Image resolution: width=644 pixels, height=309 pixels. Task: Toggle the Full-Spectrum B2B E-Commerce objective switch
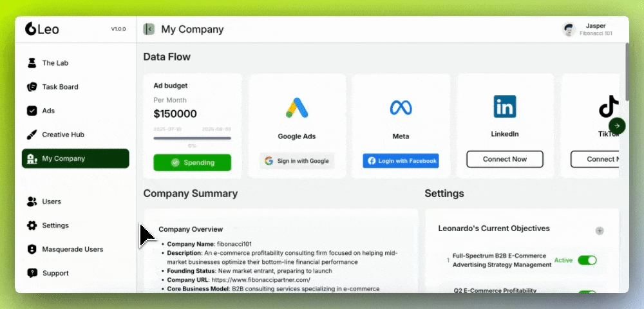point(587,260)
